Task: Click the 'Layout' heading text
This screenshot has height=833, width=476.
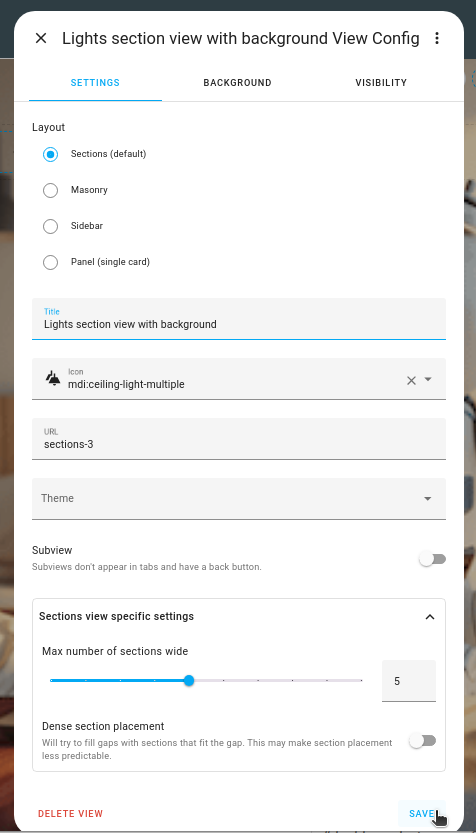Action: (x=48, y=128)
